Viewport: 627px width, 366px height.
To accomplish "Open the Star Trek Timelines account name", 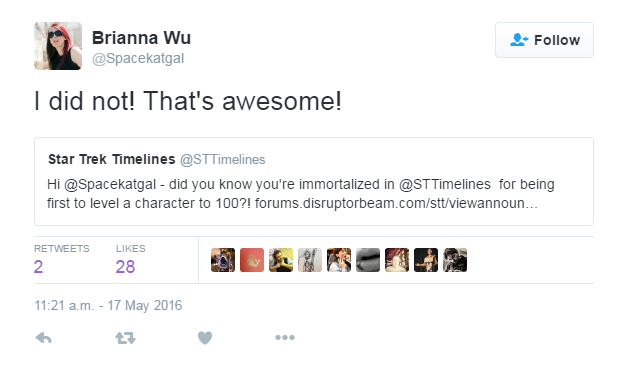I will 112,159.
